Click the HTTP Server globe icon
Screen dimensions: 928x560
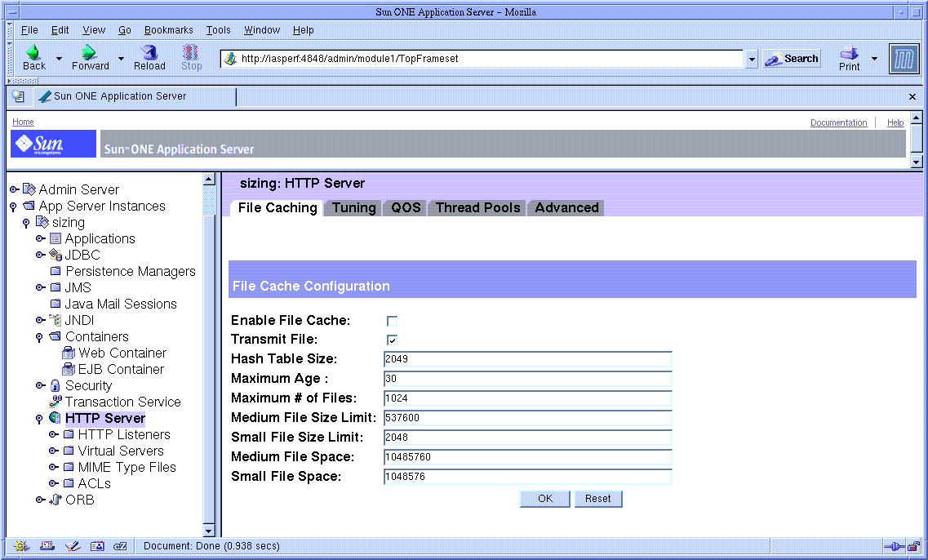(55, 417)
